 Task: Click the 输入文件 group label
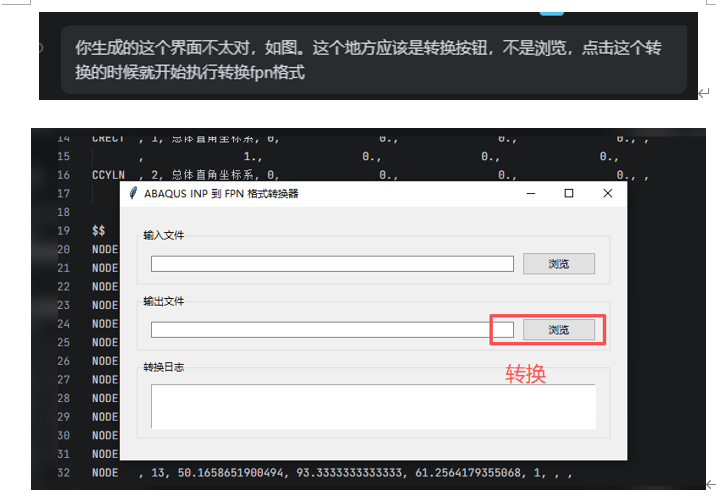[164, 235]
